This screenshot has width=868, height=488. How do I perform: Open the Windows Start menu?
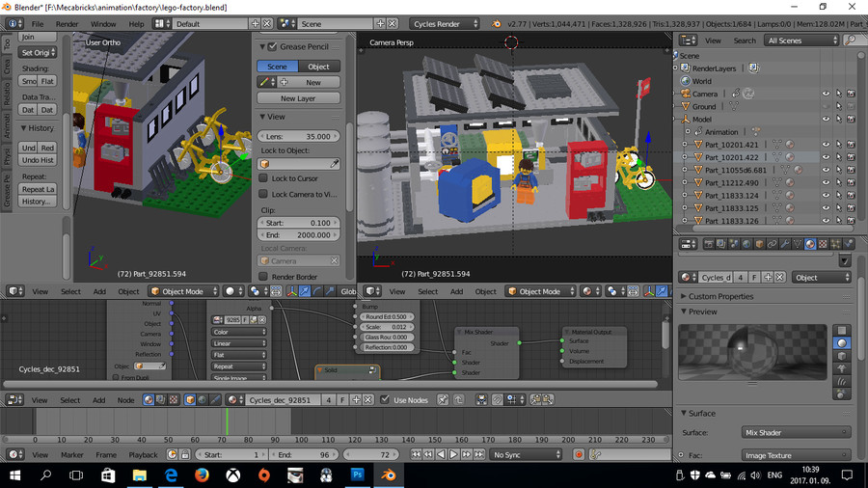point(14,475)
